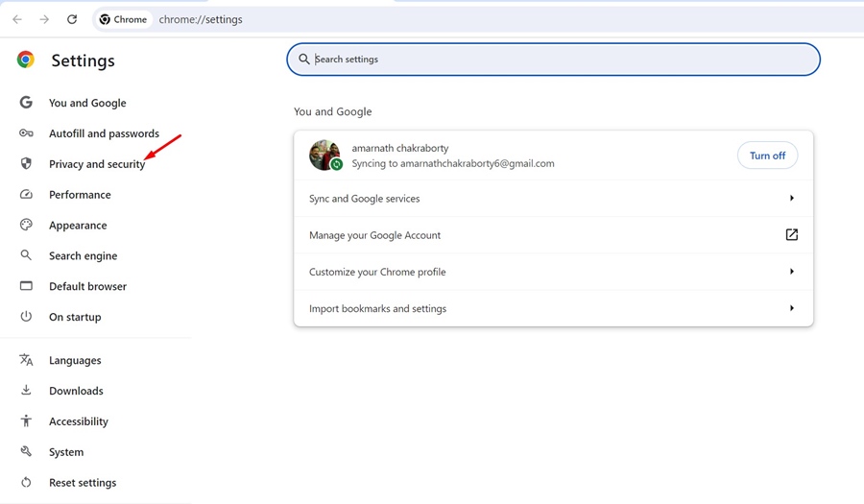Expand Import bookmarks and settings arrow
The height and width of the screenshot is (504, 864).
click(x=792, y=308)
